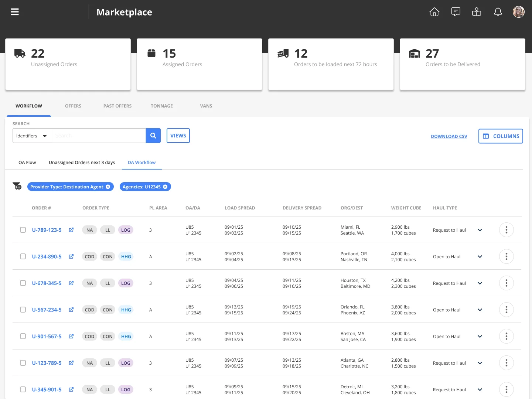Check the box for order U-123-789-5
The width and height of the screenshot is (532, 399).
click(x=23, y=363)
